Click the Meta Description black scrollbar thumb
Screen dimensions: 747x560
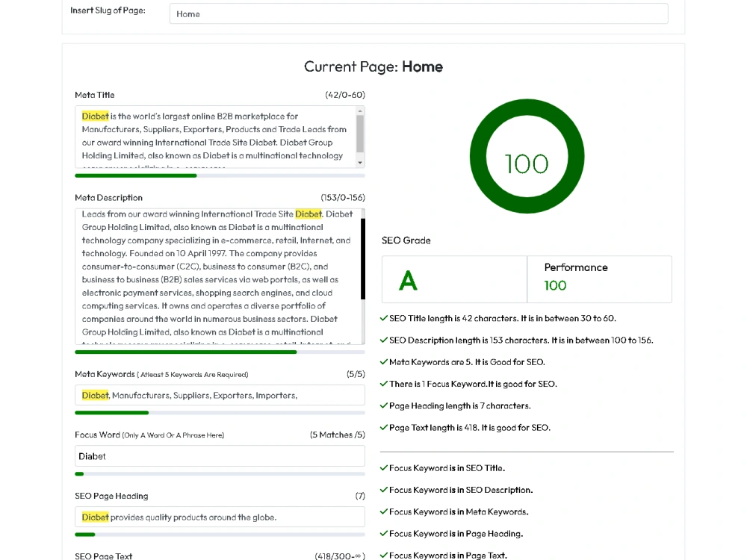363,258
